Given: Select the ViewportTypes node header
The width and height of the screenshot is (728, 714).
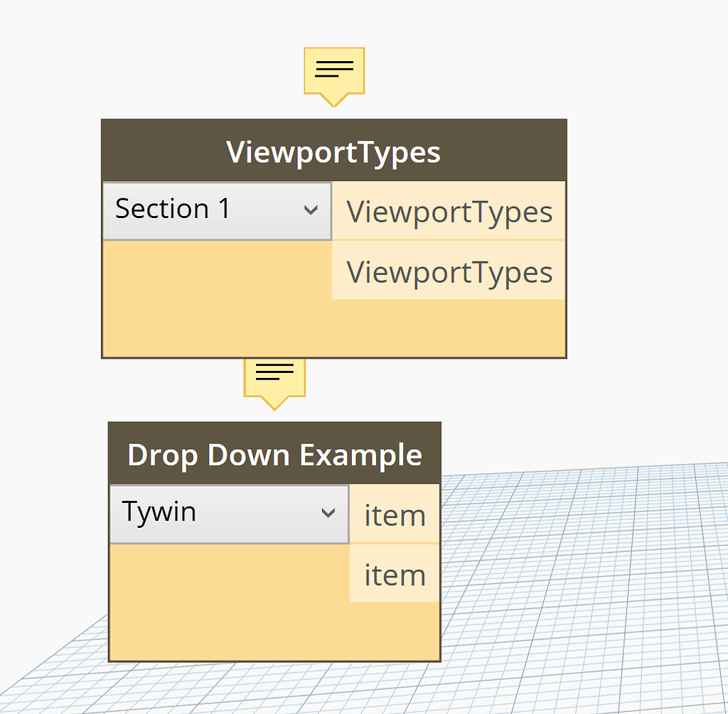Looking at the screenshot, I should point(333,151).
